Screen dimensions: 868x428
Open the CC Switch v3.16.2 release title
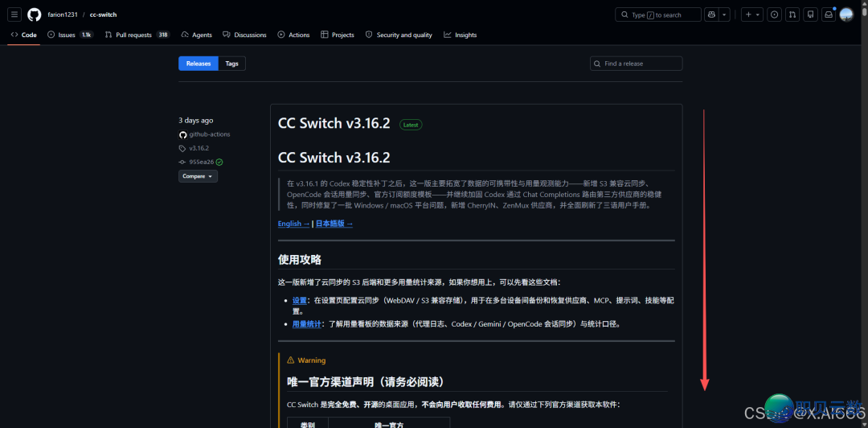point(334,124)
